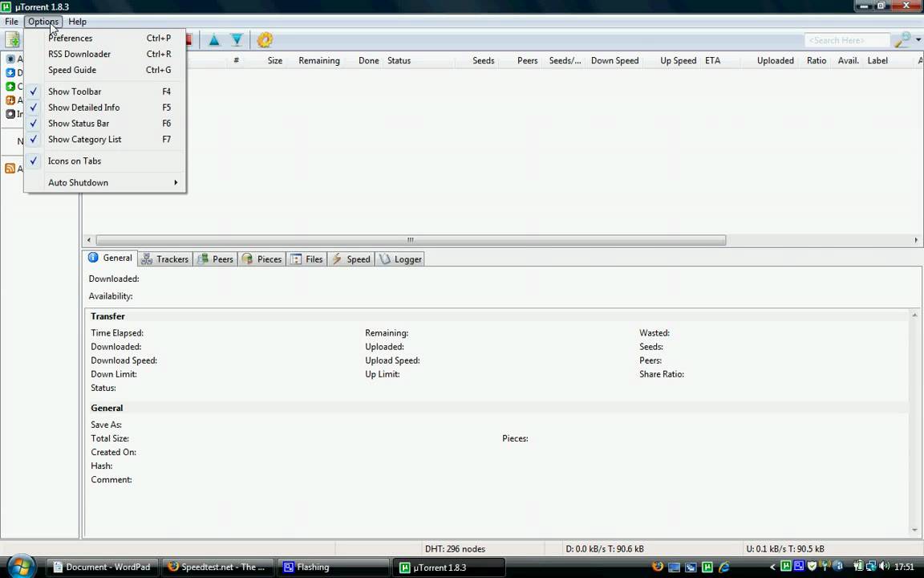
Task: Switch to Speedtest.net Firefox taskbar button
Action: [217, 568]
